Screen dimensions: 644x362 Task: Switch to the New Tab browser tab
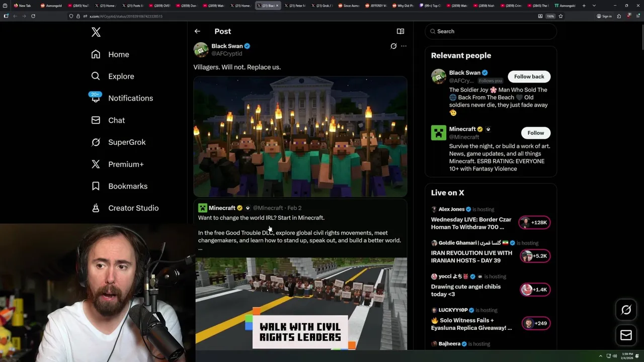point(23,6)
